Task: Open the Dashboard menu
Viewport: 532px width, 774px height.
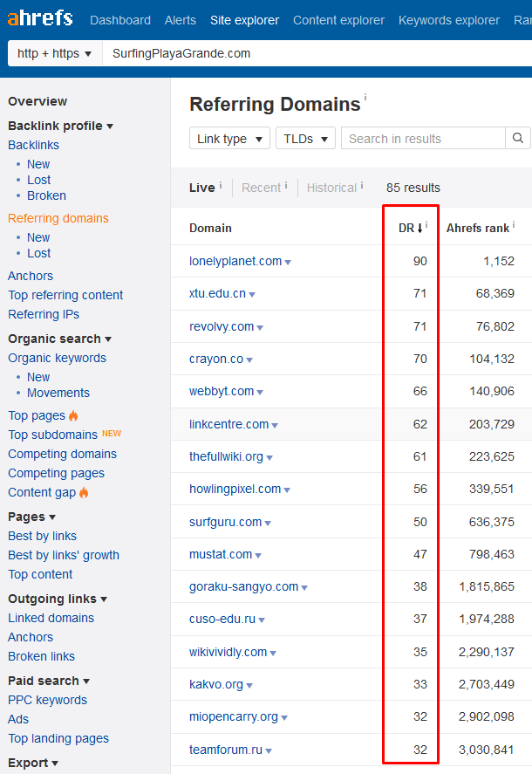Action: click(x=120, y=20)
